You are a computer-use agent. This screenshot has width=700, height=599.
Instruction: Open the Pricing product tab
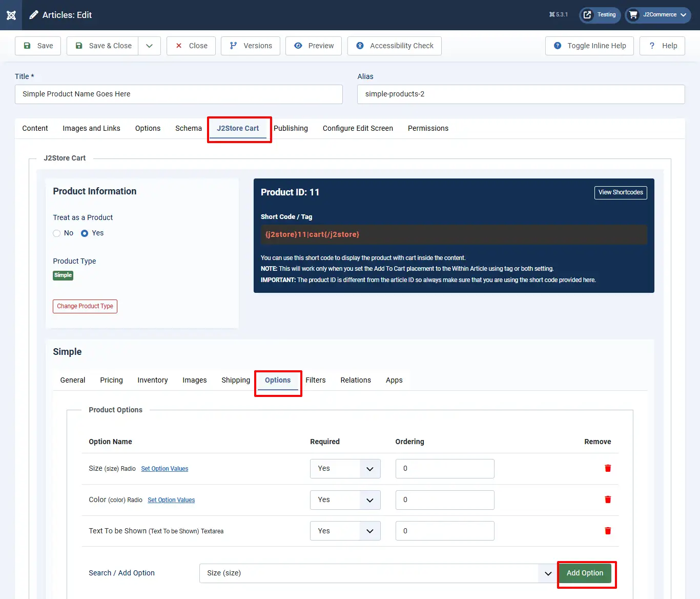(x=111, y=380)
